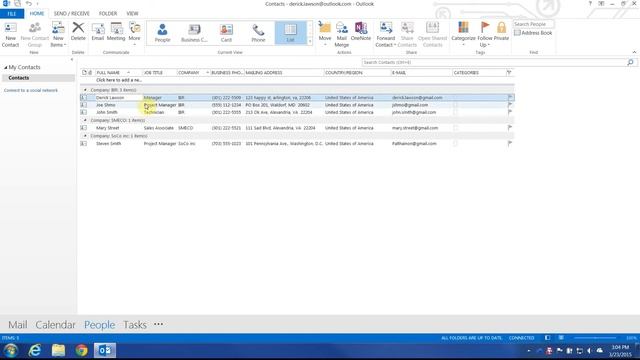The image size is (640, 360).
Task: Click the Outlook taskbar icon
Action: (x=105, y=350)
